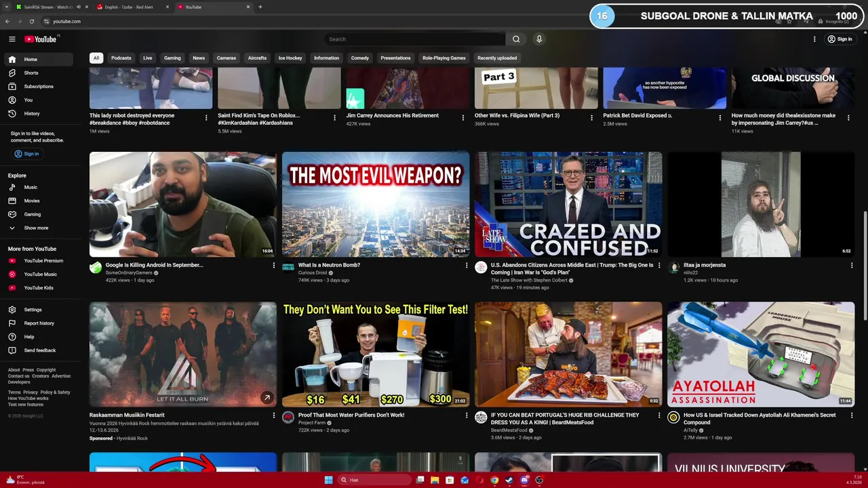Screen dimensions: 868x488
Task: Open You in the sidebar
Action: [38, 100]
